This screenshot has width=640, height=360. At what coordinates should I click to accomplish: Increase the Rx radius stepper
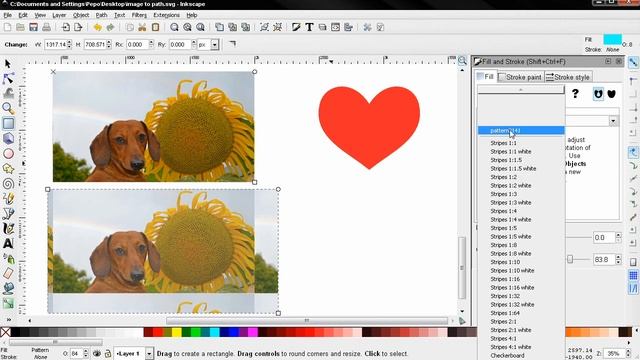click(x=151, y=42)
